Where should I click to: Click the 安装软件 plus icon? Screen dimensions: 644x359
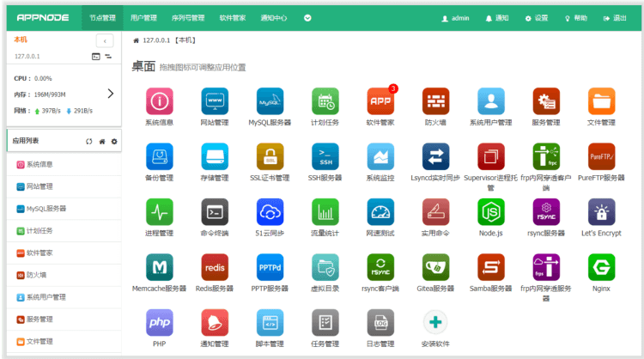435,323
